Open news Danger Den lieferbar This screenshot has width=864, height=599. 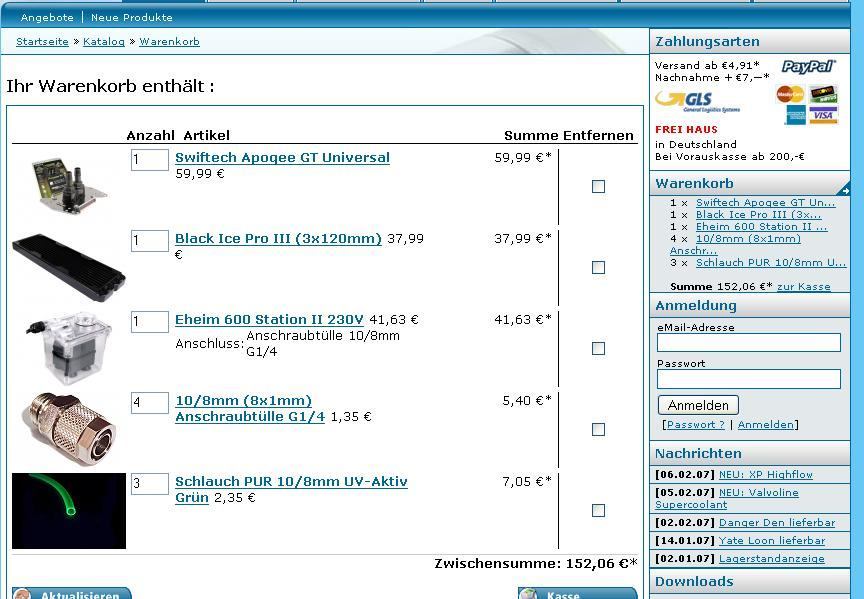(777, 523)
